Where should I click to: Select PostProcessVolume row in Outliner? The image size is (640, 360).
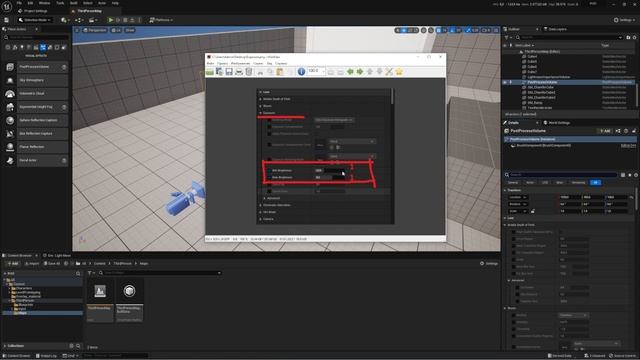point(569,82)
